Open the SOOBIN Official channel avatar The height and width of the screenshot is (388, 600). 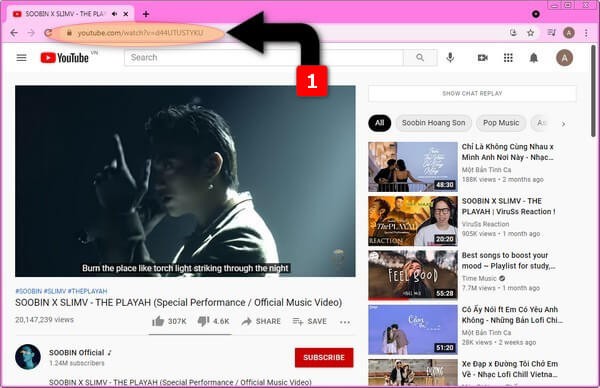(28, 357)
